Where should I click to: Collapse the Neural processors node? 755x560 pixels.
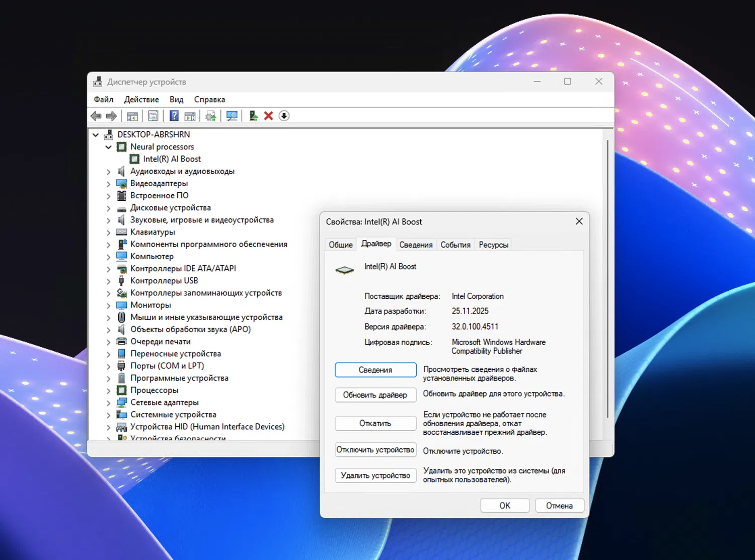pos(108,147)
